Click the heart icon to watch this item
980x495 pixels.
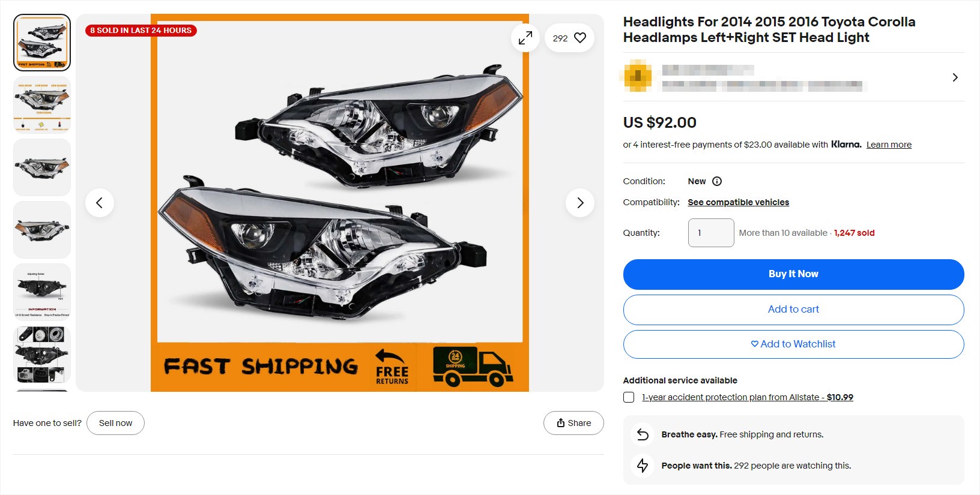pyautogui.click(x=579, y=37)
